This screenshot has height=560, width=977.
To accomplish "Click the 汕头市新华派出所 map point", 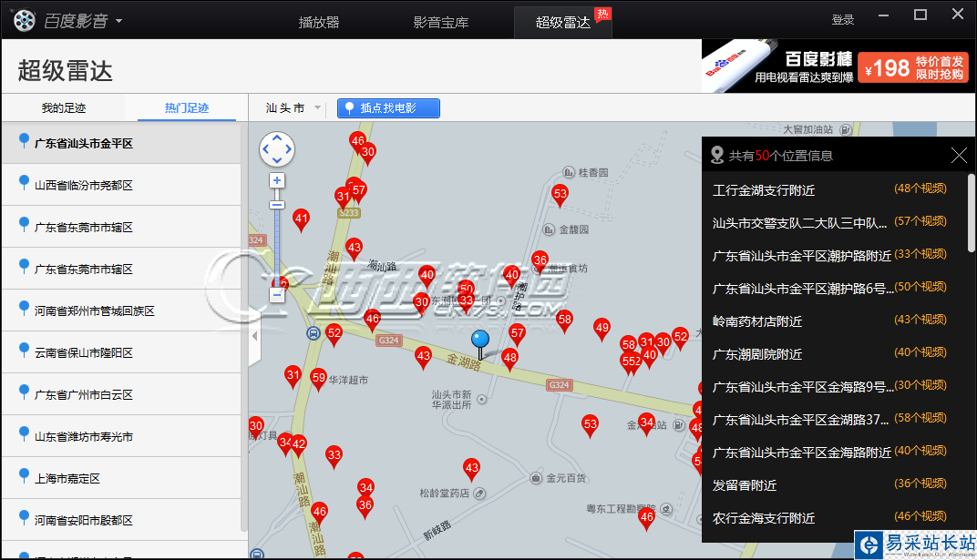I will [481, 399].
